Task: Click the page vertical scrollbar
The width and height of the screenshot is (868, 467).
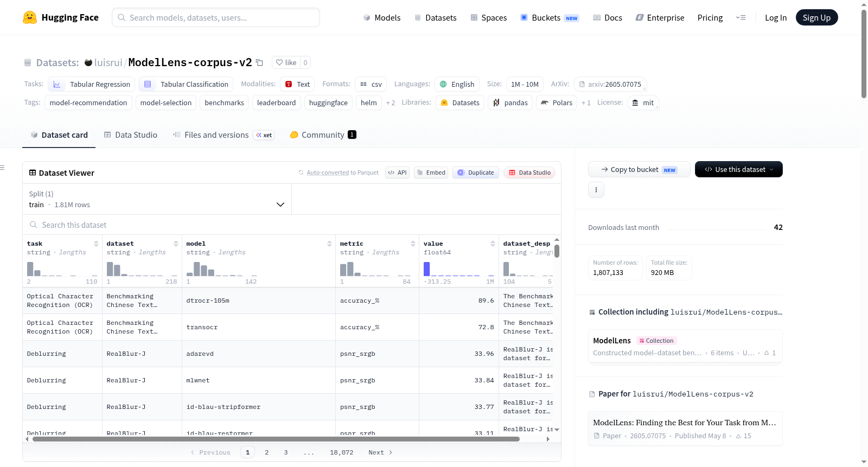Action: click(864, 54)
